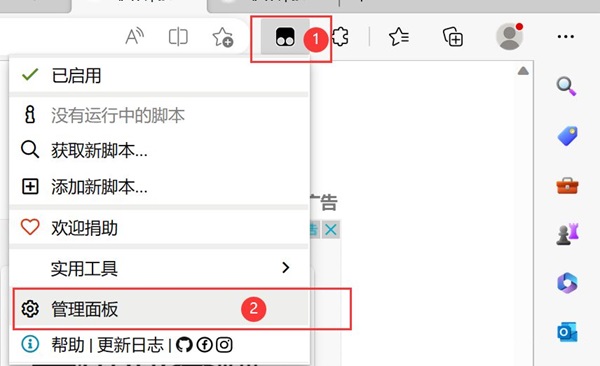Open the browser Extensions puzzle icon

click(340, 37)
